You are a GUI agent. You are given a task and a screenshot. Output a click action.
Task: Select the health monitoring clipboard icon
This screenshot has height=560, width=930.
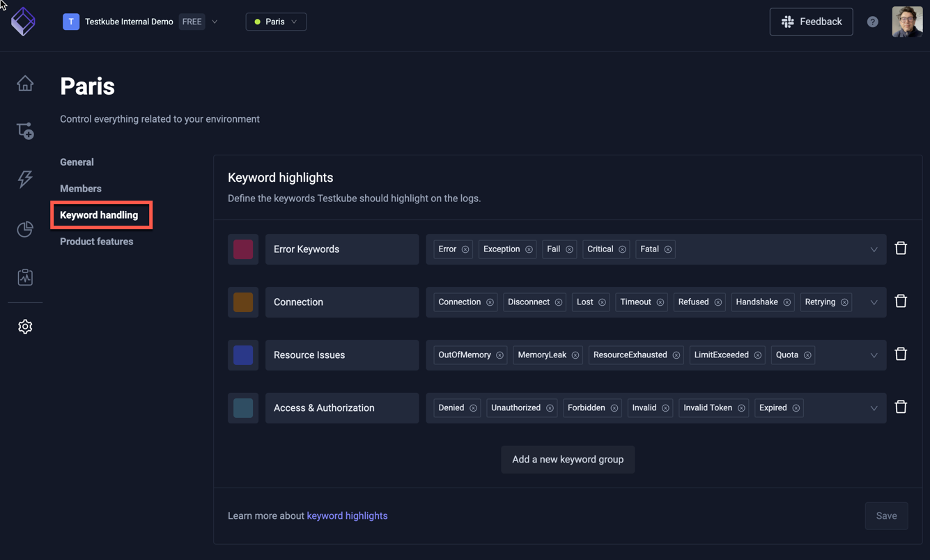pos(25,277)
